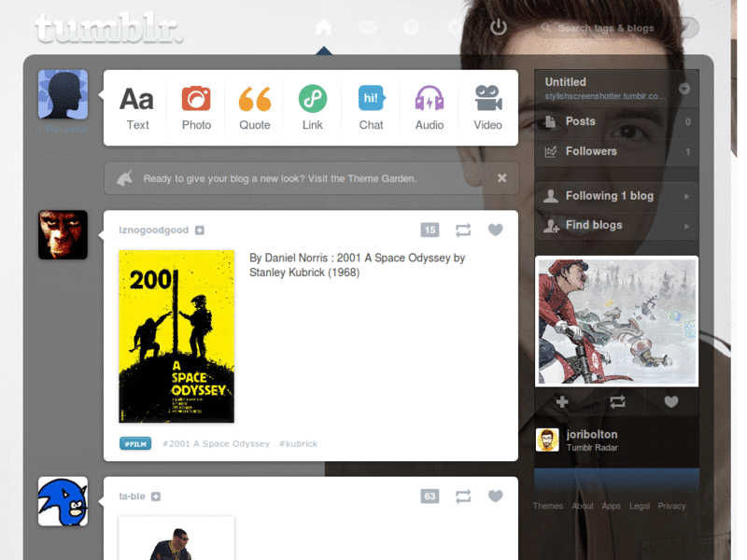
Task: Click the stylishscreenshotter.tumblr.com blog address
Action: coord(605,96)
